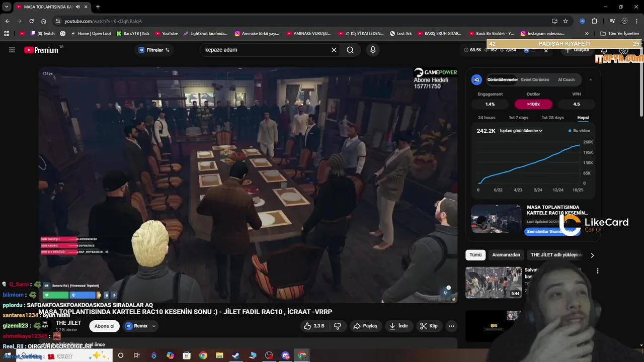Open a new browser tab
This screenshot has width=644, height=362.
click(x=98, y=7)
